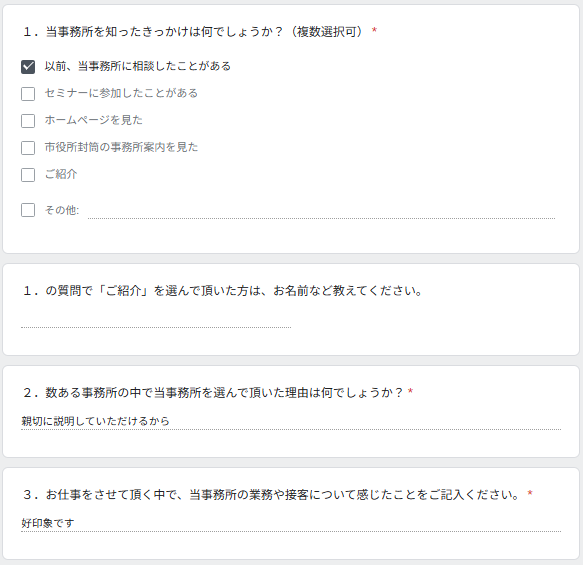Click the answer field containing 親切に説明していただけるから
This screenshot has height=565, width=583.
pos(291,422)
